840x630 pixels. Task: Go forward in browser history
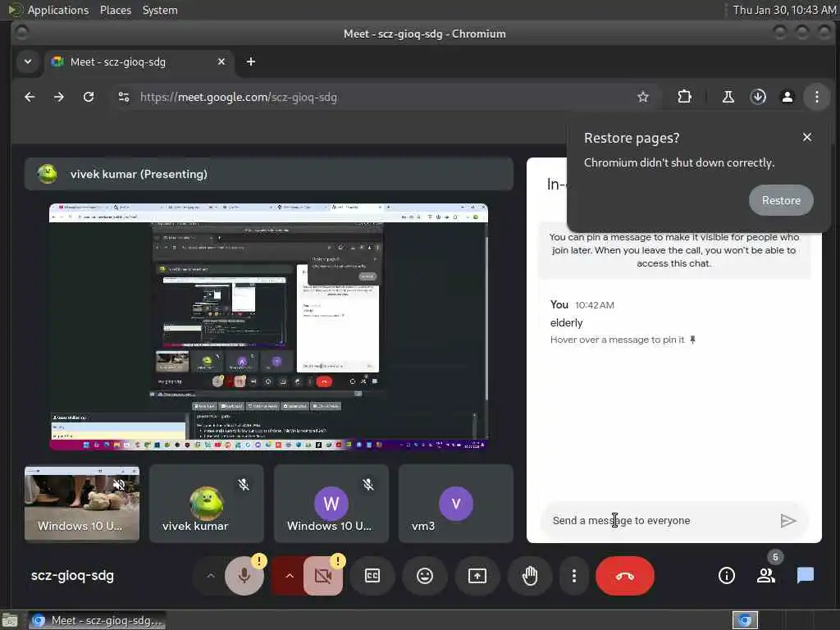59,97
